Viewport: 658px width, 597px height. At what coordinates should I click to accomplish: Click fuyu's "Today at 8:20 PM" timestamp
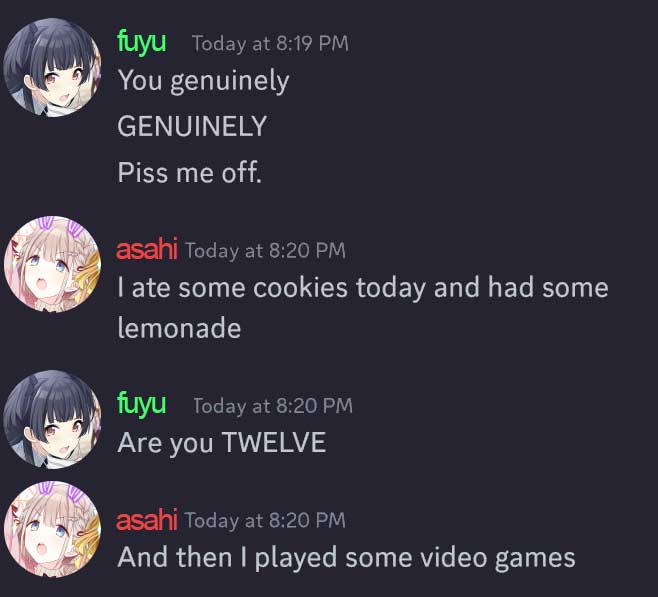[x=273, y=406]
